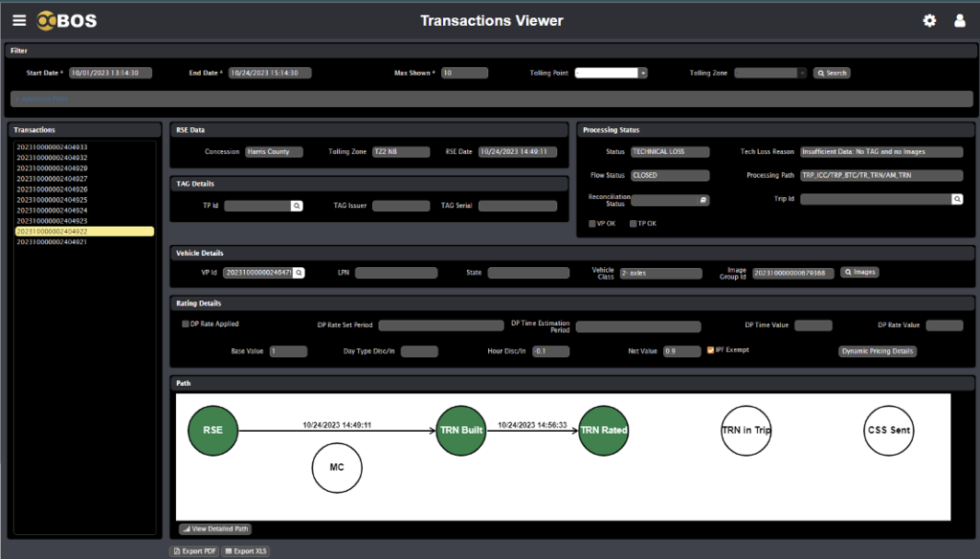The height and width of the screenshot is (559, 980).
Task: Toggle the VP OK checkbox
Action: point(592,223)
